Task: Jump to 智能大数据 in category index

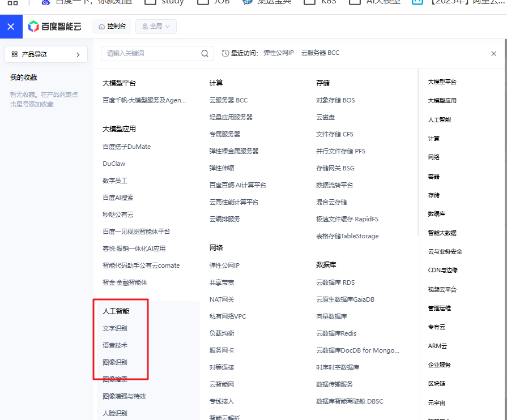Action: (442, 233)
